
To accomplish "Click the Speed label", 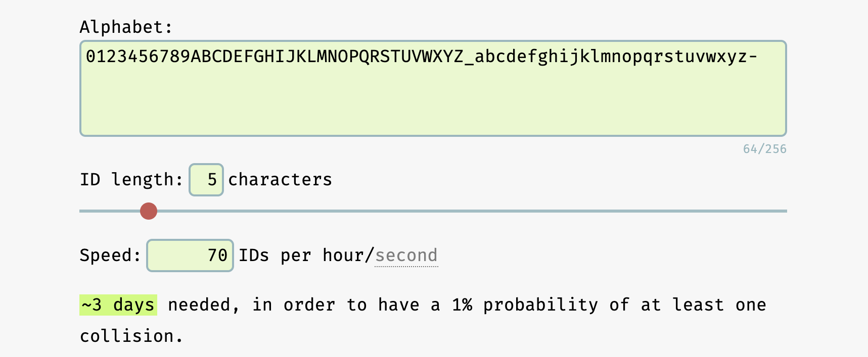I will [110, 256].
